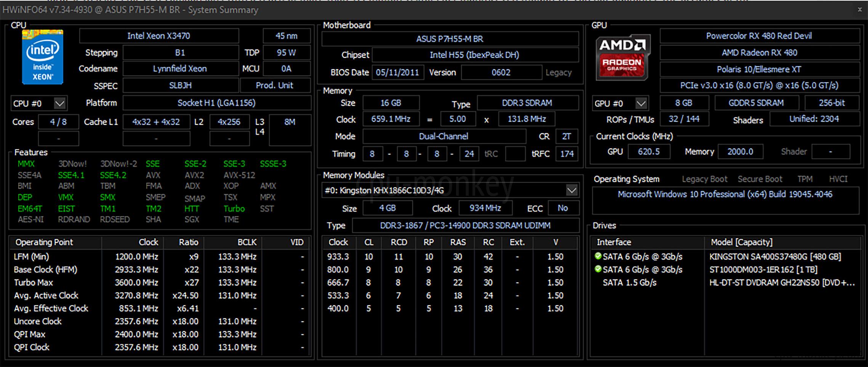Screen dimensions: 868x367
Task: Close the System Summary window
Action: 860,10
